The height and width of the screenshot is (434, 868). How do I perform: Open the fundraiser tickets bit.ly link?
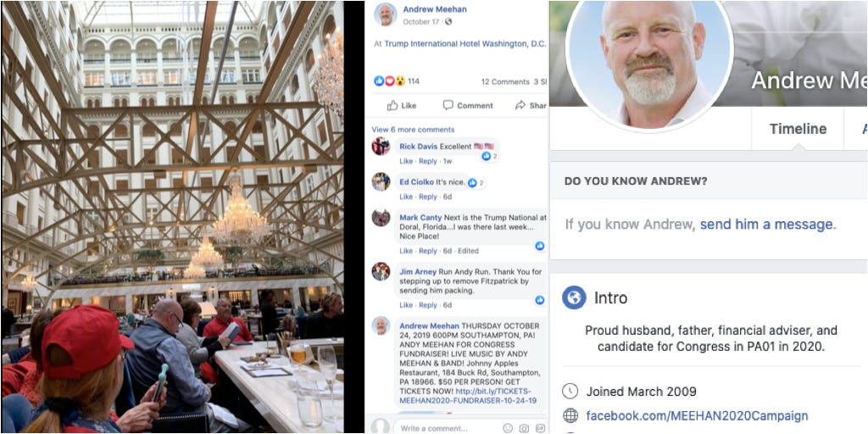coord(468,395)
